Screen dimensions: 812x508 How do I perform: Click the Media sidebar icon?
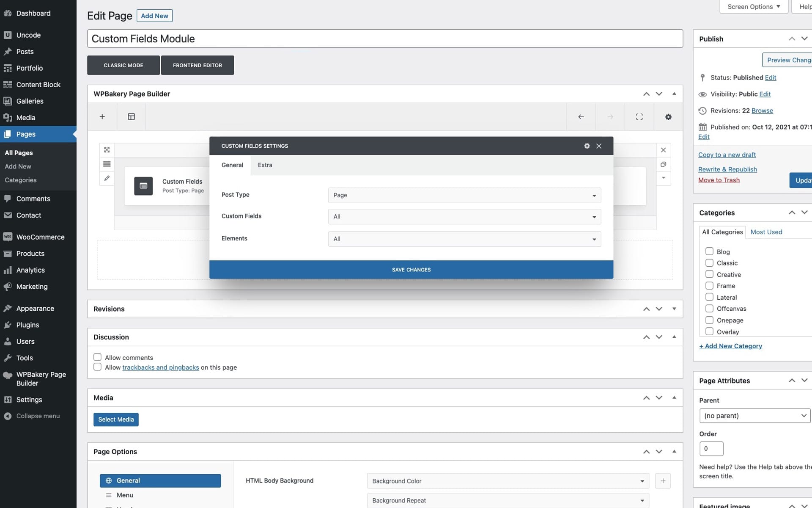coord(8,118)
